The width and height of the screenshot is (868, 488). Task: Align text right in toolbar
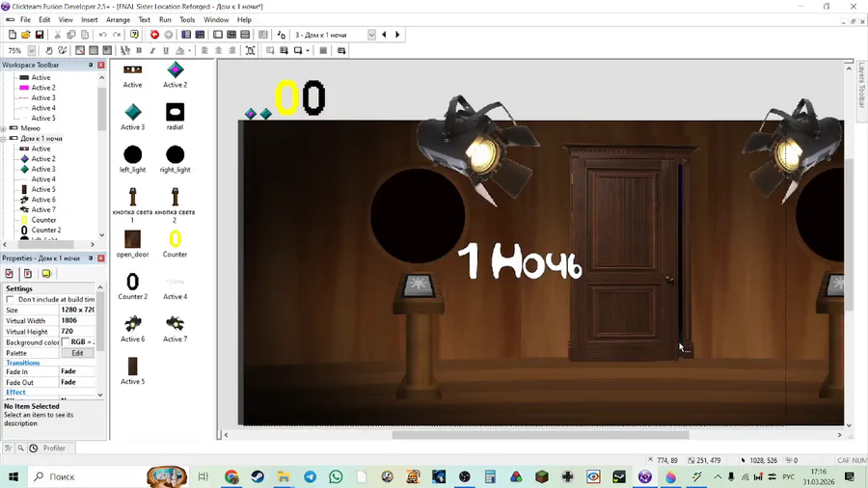[x=231, y=50]
